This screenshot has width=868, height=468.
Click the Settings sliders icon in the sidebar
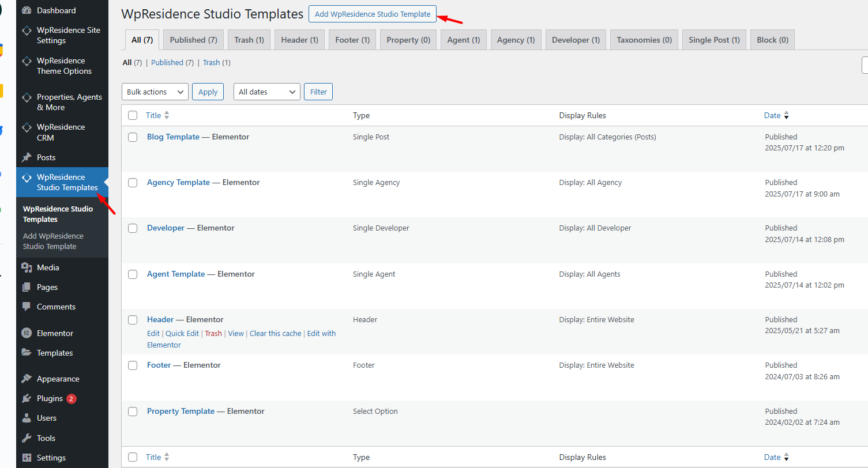27,458
